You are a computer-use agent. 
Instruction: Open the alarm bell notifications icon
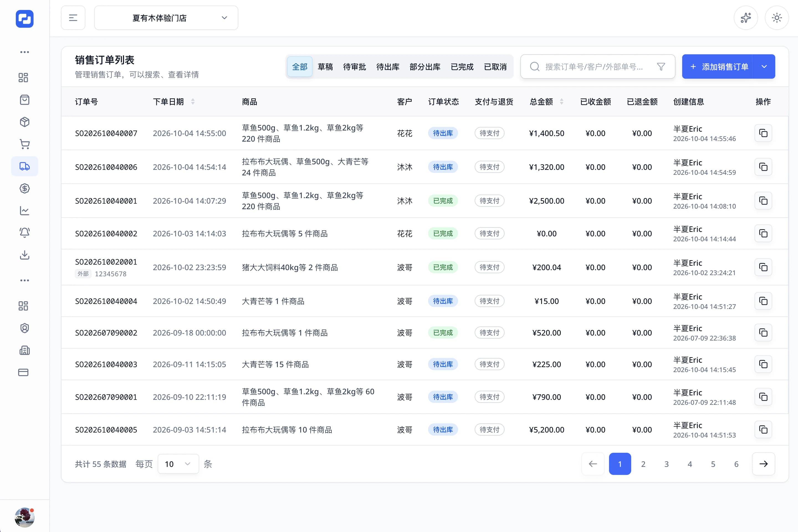(24, 232)
